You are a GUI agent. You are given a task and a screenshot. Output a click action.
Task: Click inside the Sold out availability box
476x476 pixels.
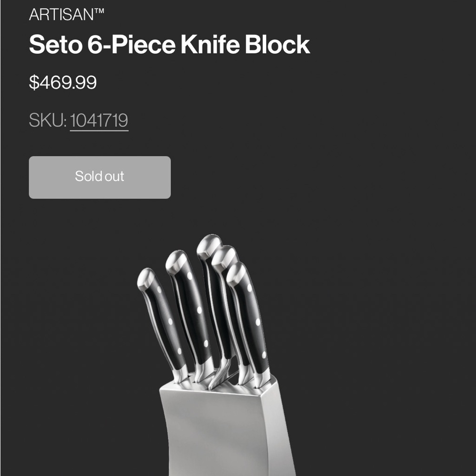99,177
